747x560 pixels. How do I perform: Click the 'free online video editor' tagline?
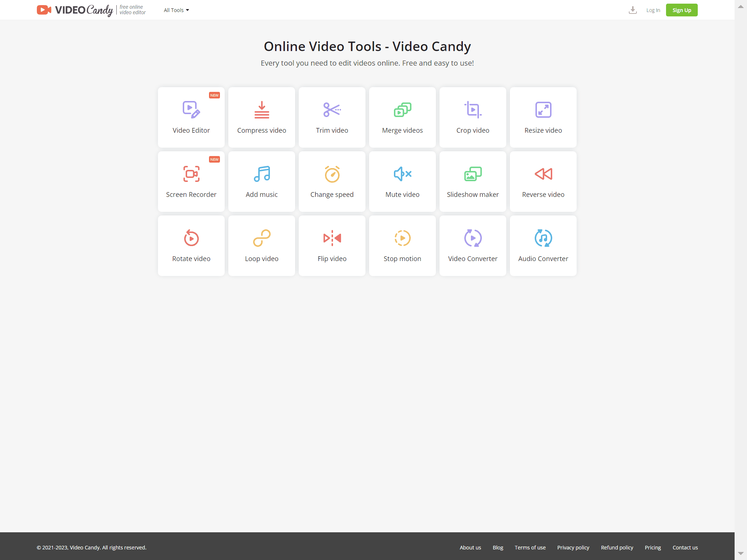132,10
